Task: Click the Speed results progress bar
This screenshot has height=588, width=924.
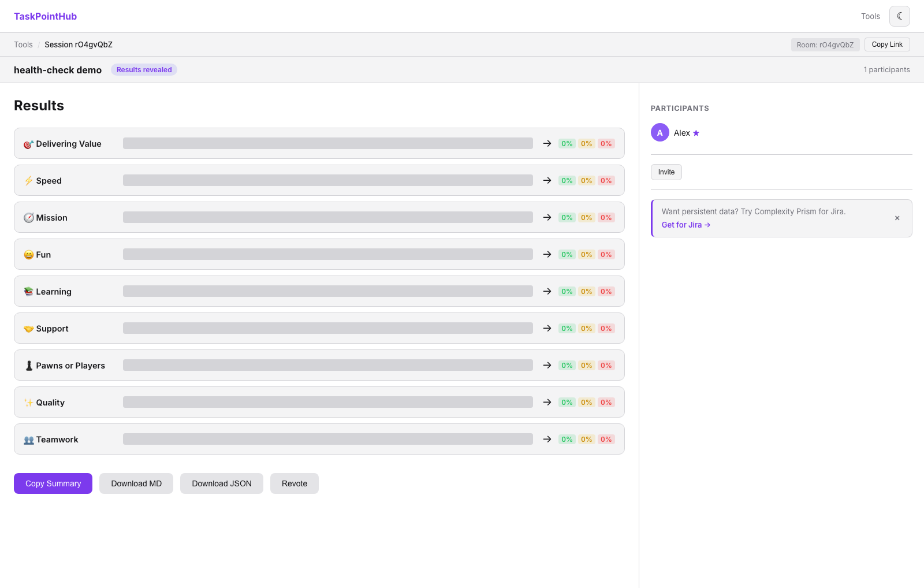Action: click(x=328, y=180)
